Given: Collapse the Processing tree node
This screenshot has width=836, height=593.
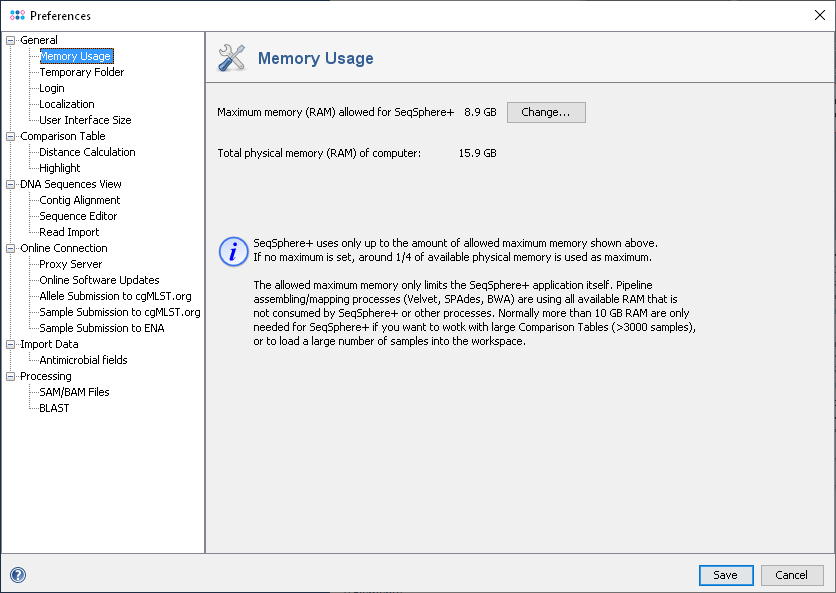Looking at the screenshot, I should coord(12,376).
